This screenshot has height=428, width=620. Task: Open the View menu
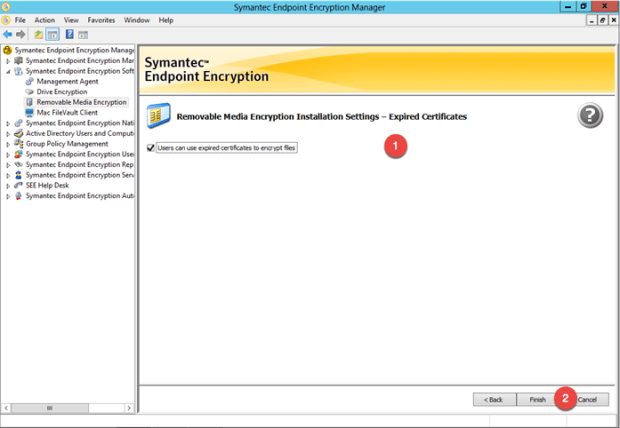pyautogui.click(x=71, y=20)
